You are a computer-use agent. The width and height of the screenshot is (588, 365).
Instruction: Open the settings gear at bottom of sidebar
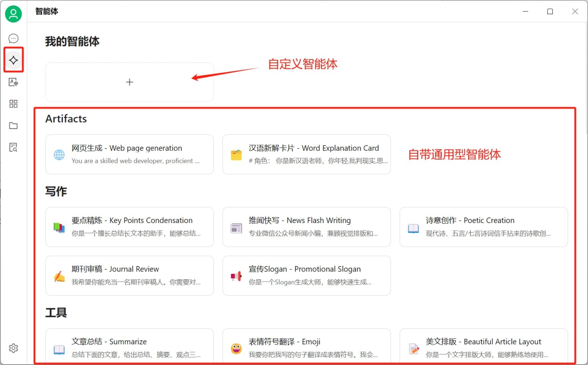(13, 348)
